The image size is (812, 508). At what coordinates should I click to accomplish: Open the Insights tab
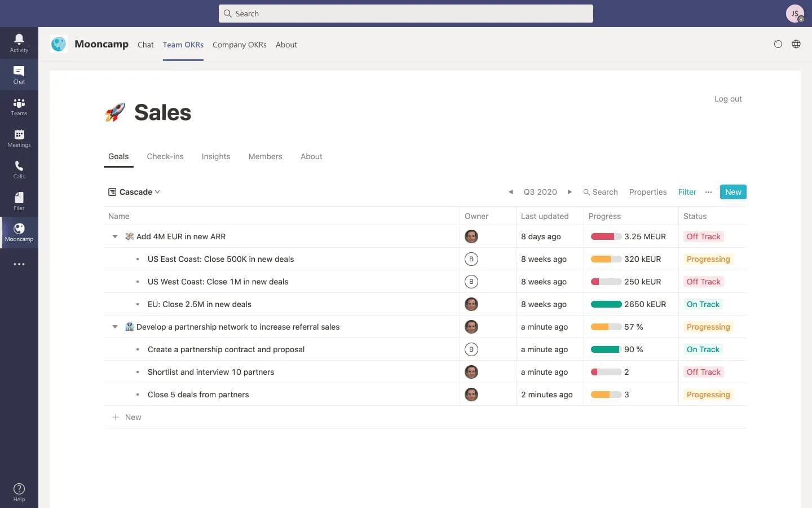click(215, 156)
